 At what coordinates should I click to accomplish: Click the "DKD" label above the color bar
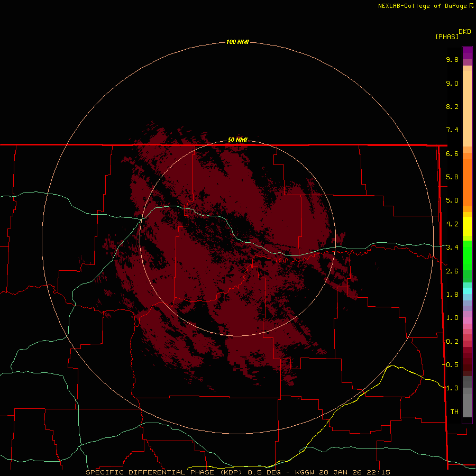click(465, 31)
